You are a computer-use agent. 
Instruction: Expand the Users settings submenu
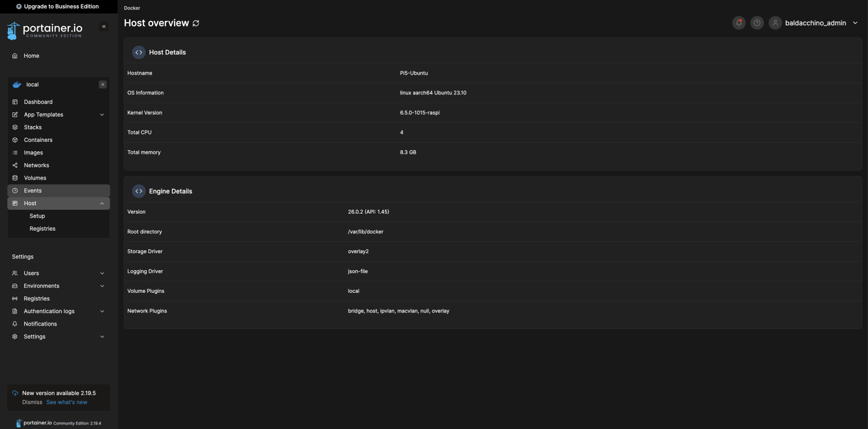coord(102,274)
